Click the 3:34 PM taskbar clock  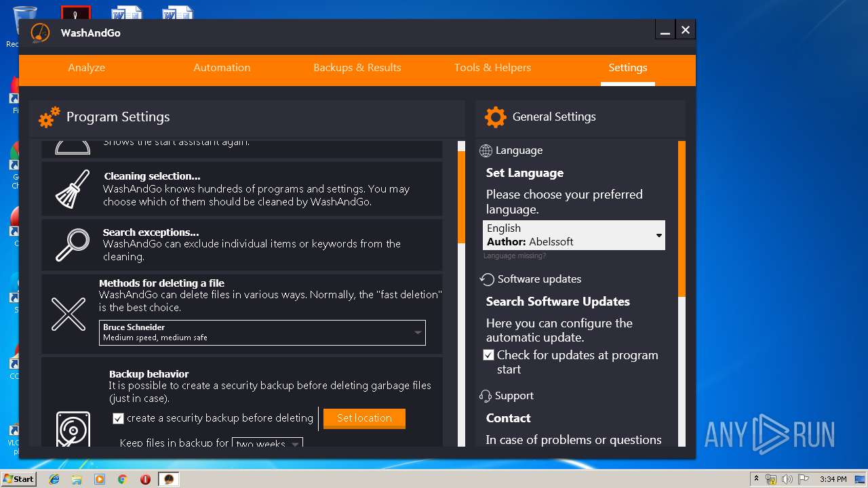[x=833, y=479]
